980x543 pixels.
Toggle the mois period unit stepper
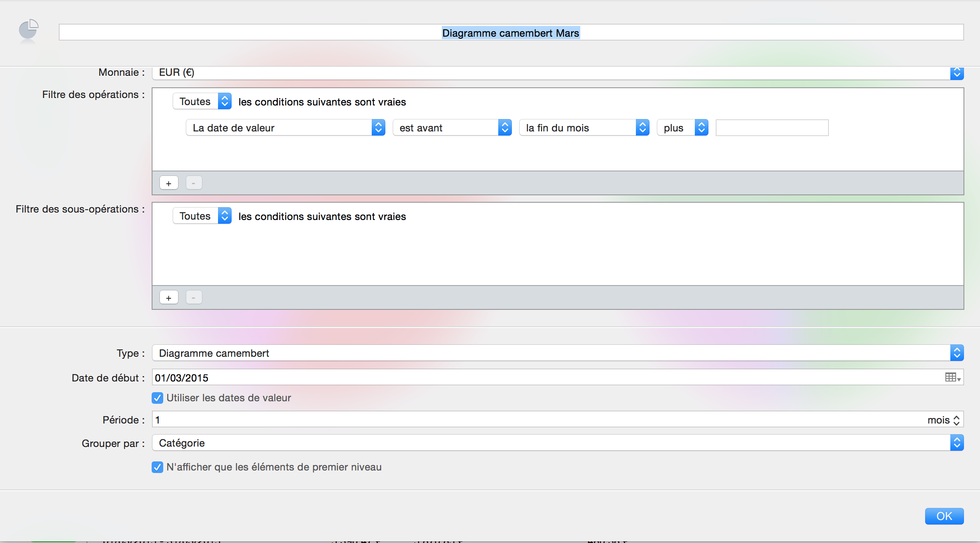(957, 420)
